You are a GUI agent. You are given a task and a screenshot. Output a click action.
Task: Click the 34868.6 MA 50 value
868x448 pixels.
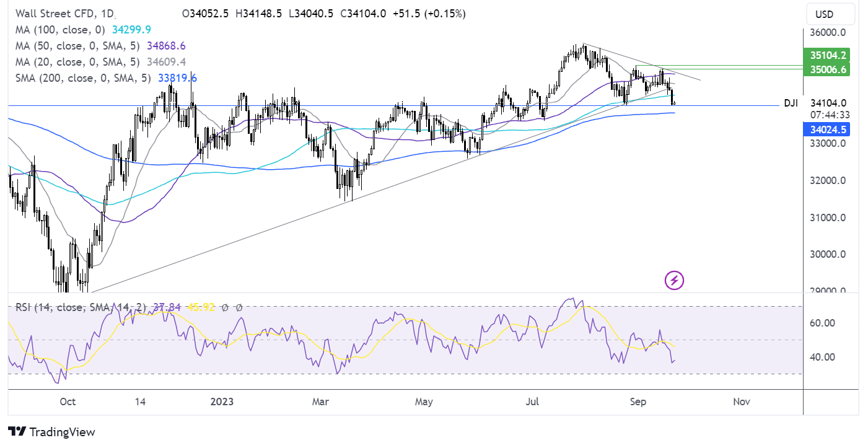coord(166,45)
